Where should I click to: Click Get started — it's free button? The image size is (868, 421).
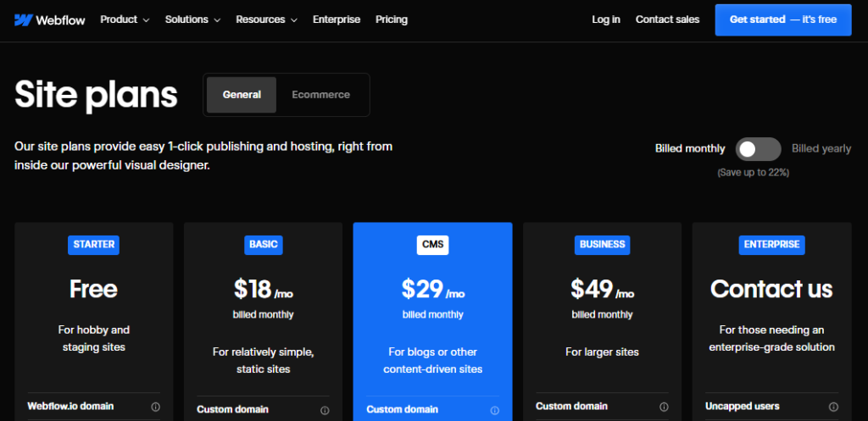point(783,20)
